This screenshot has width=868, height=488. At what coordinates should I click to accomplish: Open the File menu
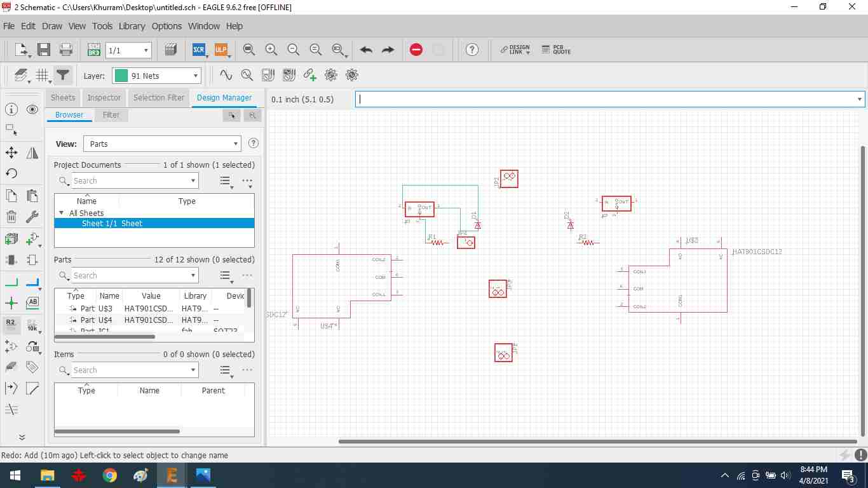click(9, 26)
